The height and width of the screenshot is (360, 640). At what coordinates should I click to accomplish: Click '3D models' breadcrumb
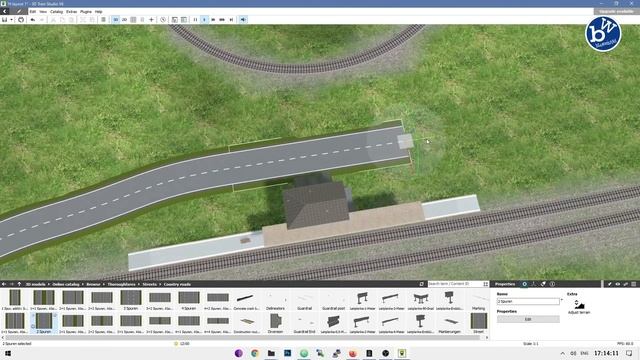(36, 284)
